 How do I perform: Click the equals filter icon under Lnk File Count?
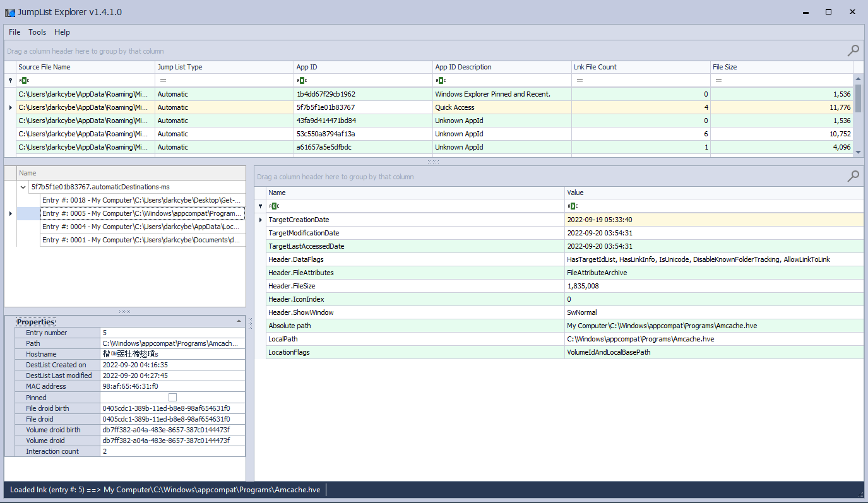580,80
